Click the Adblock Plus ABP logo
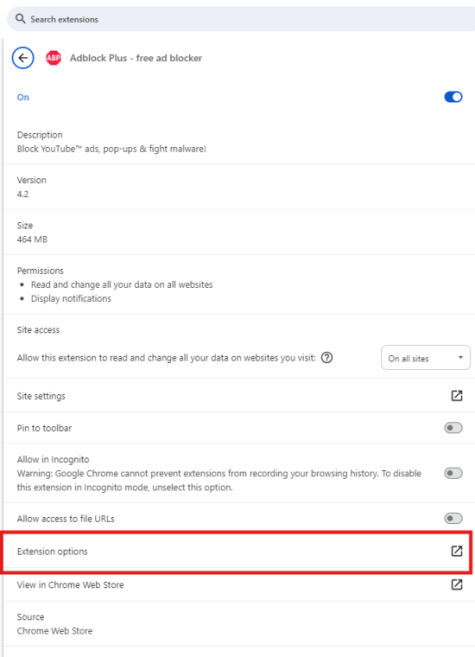This screenshot has width=475, height=657. [53, 58]
